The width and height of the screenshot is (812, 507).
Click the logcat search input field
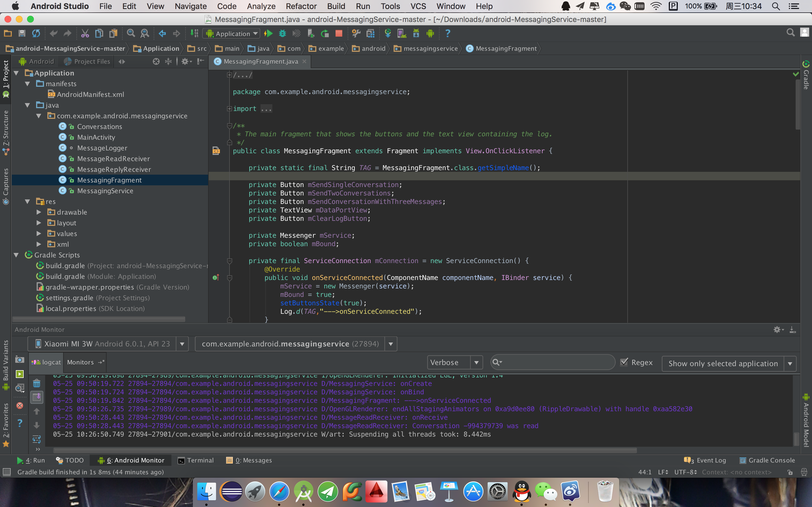[x=557, y=363]
